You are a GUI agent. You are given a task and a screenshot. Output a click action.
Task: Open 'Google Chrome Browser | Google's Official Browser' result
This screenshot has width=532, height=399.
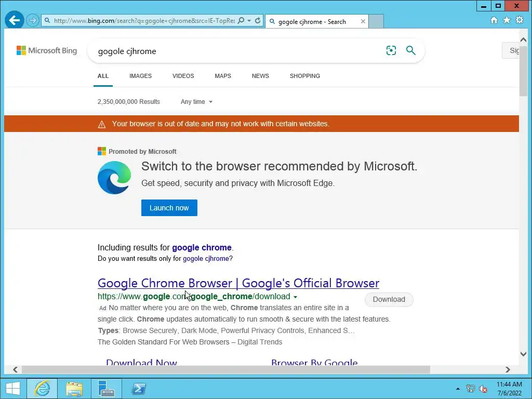[238, 283]
